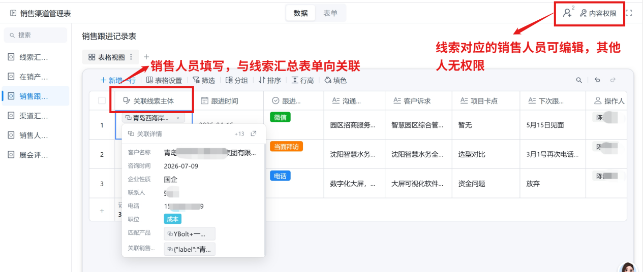Collapse the sidebar via 销售渠道管理表 panel icon
The height and width of the screenshot is (272, 644).
13,14
